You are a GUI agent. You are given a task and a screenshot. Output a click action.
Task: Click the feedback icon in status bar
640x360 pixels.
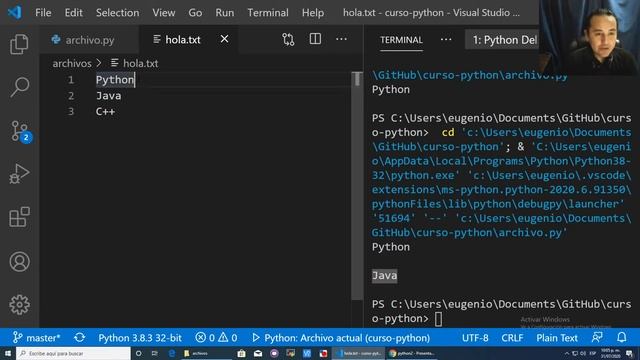(597, 337)
